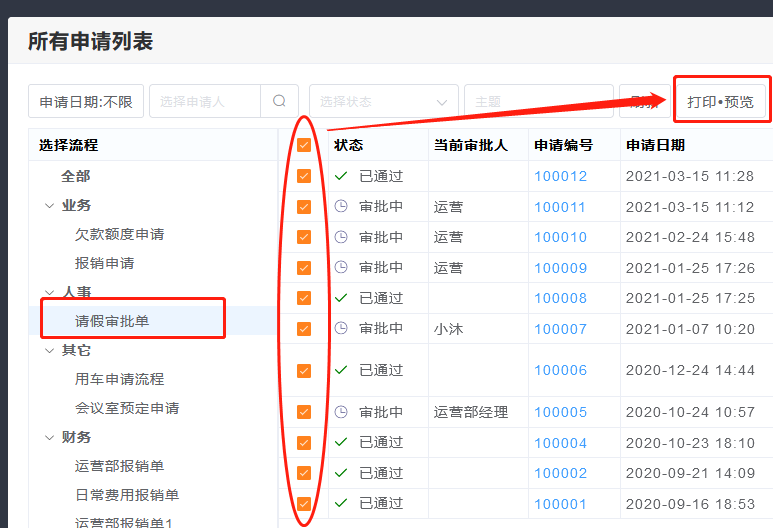Toggle the select-all checkbox in table header
This screenshot has height=528, width=773.
click(304, 145)
